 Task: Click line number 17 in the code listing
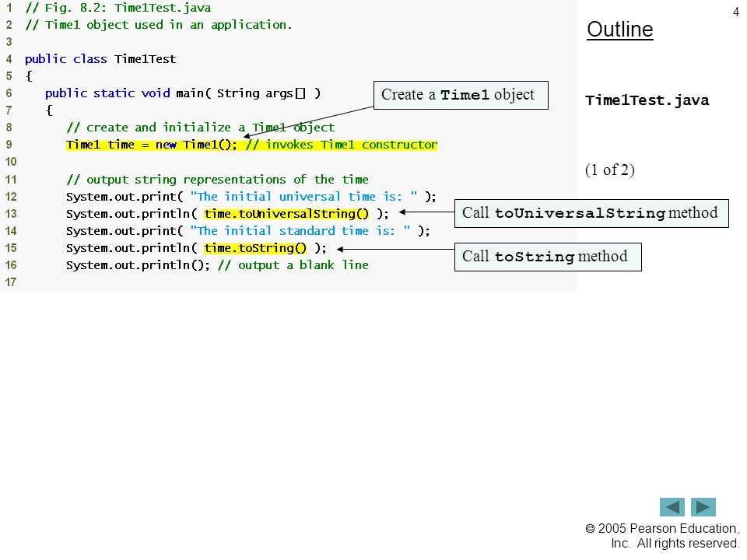tap(11, 282)
